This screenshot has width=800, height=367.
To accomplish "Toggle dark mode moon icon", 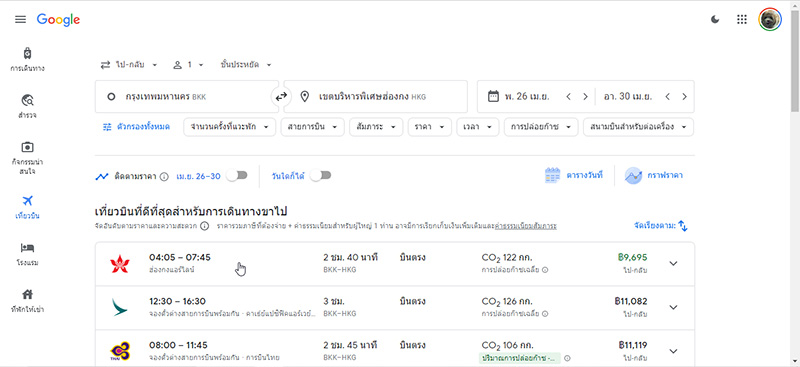I will (x=715, y=20).
